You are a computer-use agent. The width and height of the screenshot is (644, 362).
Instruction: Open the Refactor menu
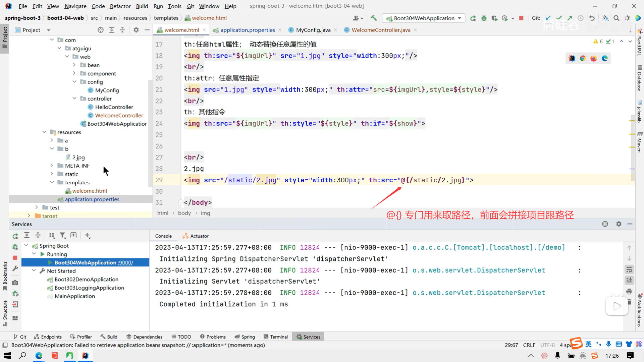tap(120, 6)
